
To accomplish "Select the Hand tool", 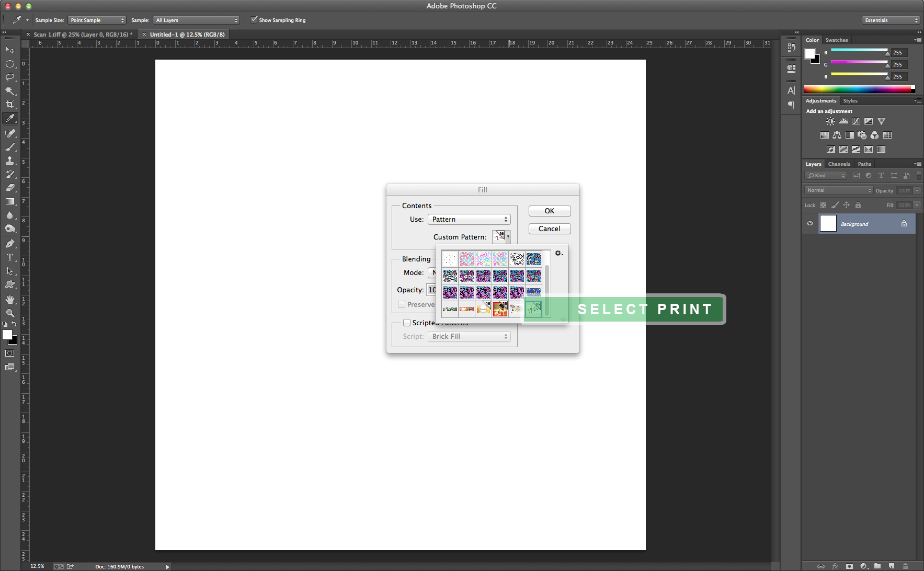I will coord(10,300).
